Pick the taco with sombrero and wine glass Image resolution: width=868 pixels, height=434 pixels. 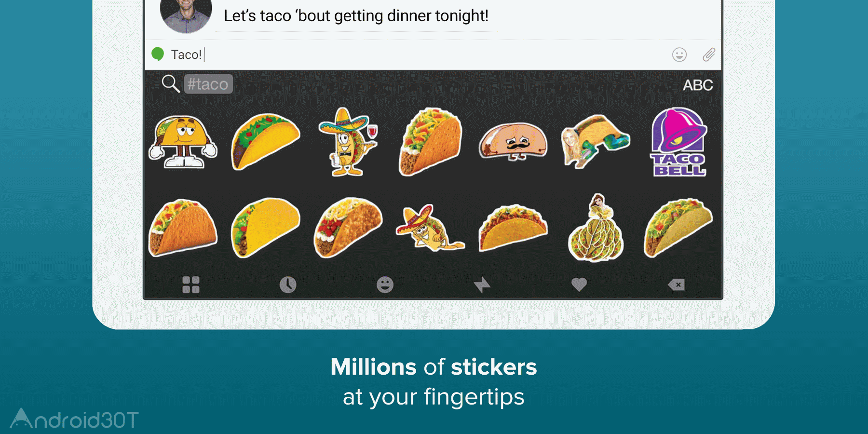(x=348, y=142)
